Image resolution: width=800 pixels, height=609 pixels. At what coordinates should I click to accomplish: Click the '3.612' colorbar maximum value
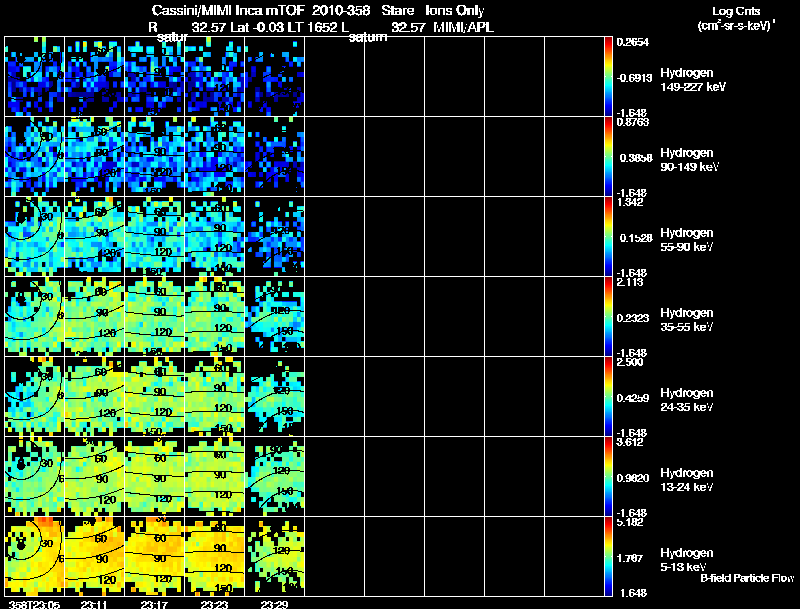click(630, 442)
